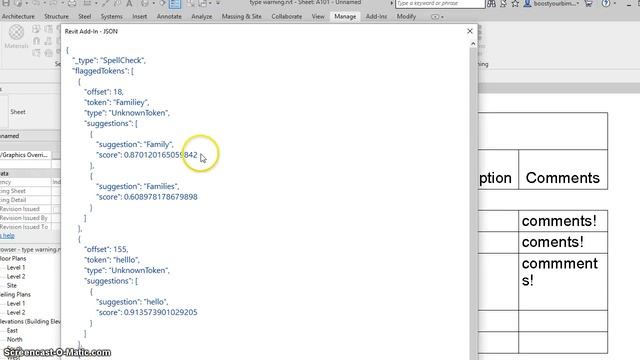Click the shopping cart app store icon
The height and width of the screenshot is (360, 640).
(x=589, y=4)
